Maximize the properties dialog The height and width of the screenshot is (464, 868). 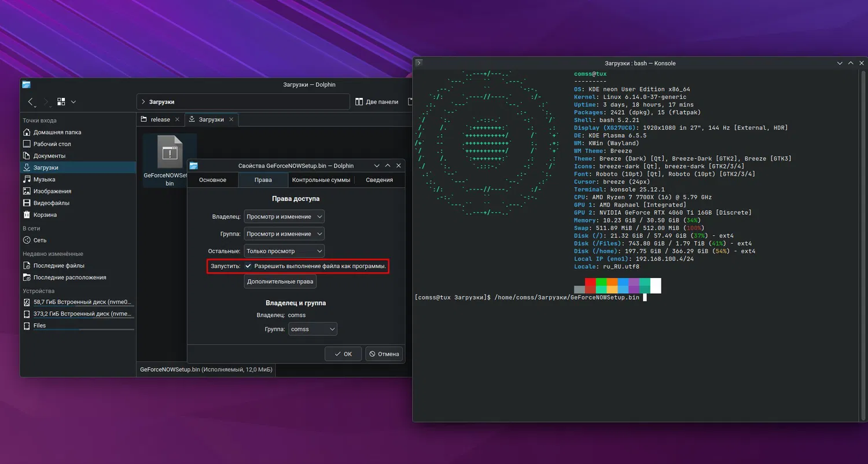coord(387,166)
